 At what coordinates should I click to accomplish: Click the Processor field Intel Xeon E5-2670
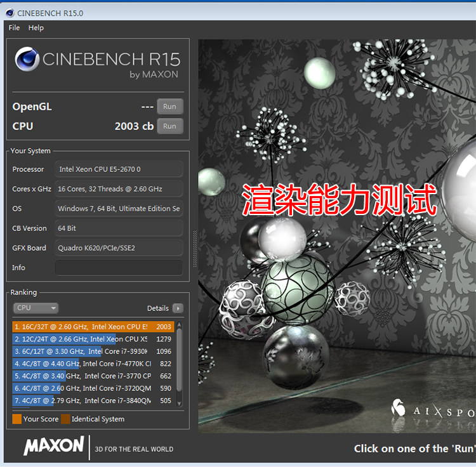pos(119,169)
